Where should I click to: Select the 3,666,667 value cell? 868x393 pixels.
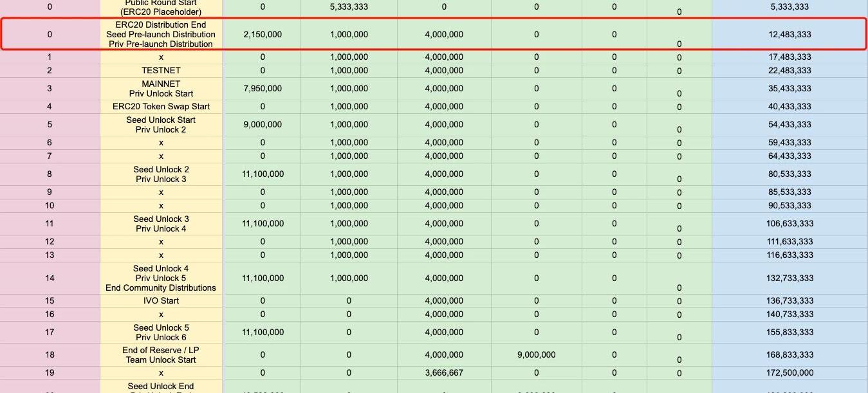[x=444, y=372]
